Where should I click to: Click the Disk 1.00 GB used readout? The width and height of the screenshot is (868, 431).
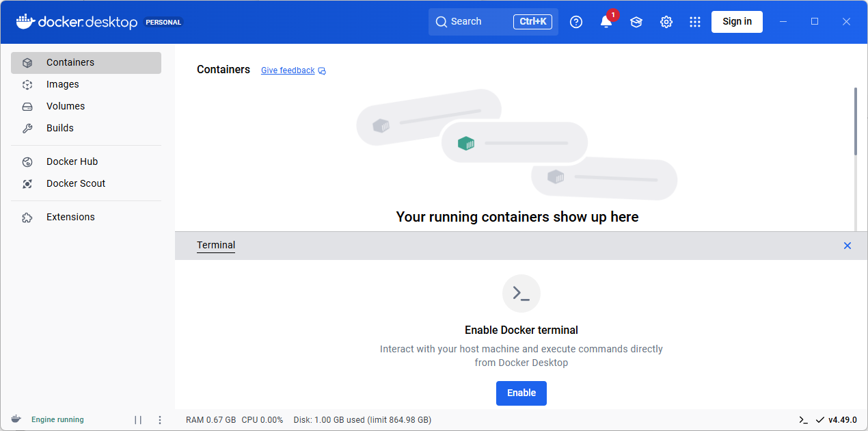(x=362, y=420)
